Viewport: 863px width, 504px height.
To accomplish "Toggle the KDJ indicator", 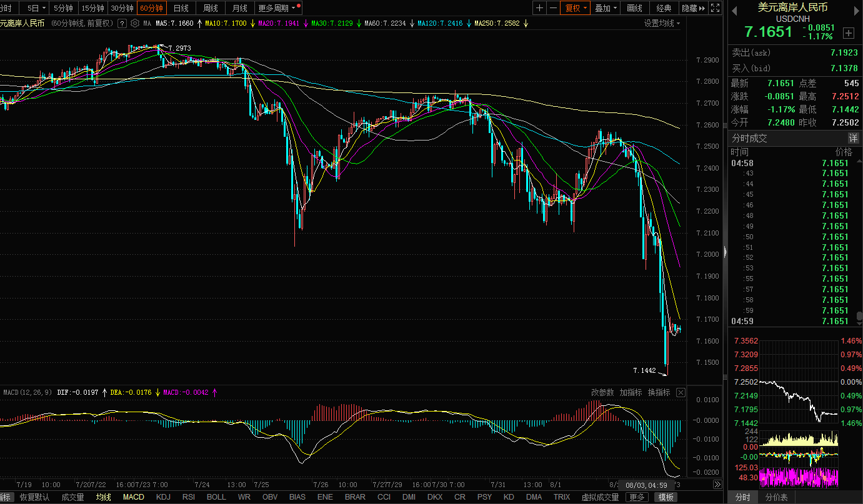I will [x=163, y=497].
